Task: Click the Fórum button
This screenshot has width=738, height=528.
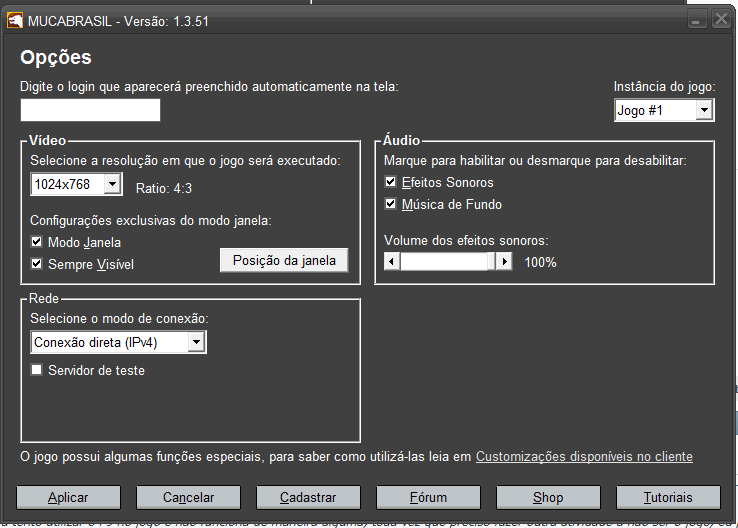Action: 428,497
